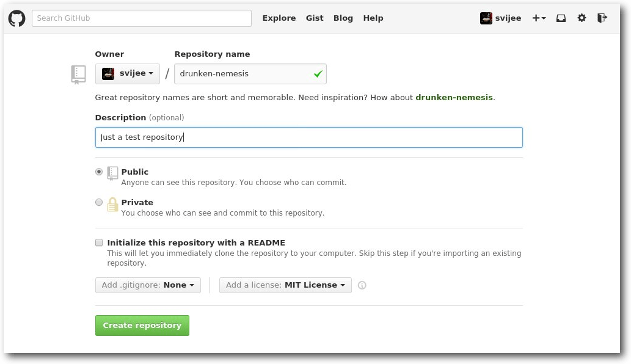This screenshot has height=364, width=631.
Task: Select the Public radio button
Action: 99,172
